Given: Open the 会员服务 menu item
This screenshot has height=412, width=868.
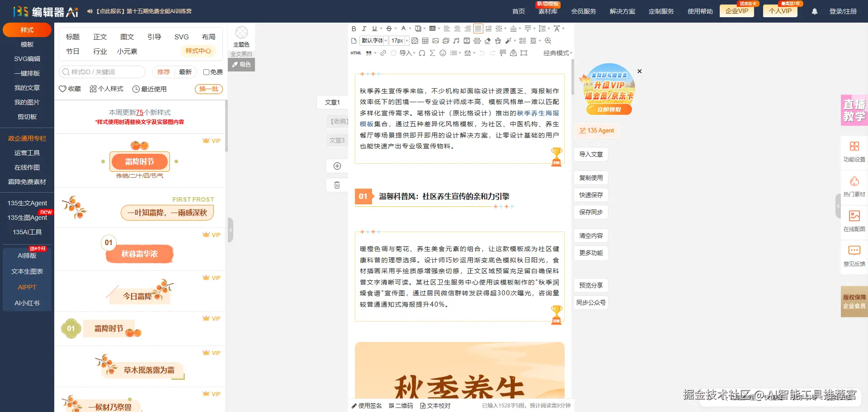Looking at the screenshot, I should [584, 11].
